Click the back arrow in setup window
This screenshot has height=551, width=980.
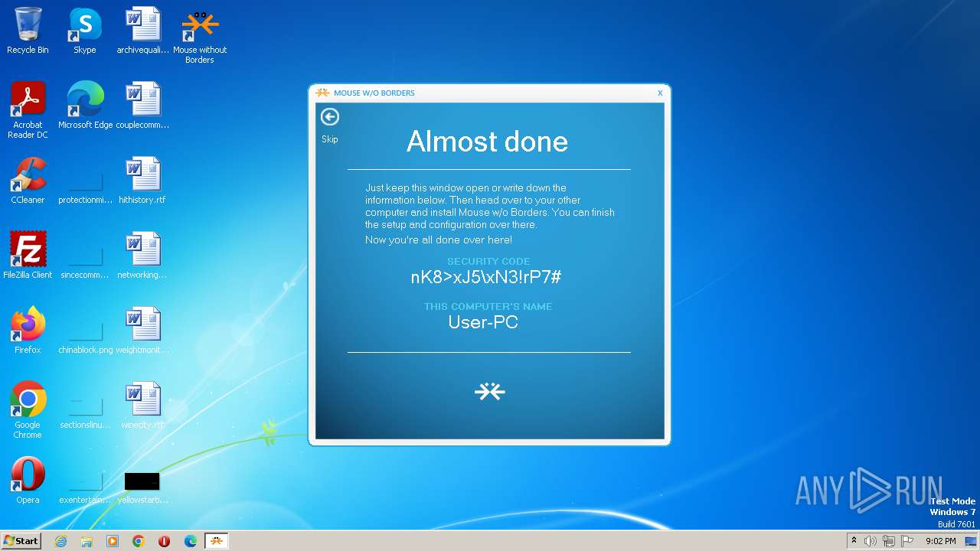point(329,116)
